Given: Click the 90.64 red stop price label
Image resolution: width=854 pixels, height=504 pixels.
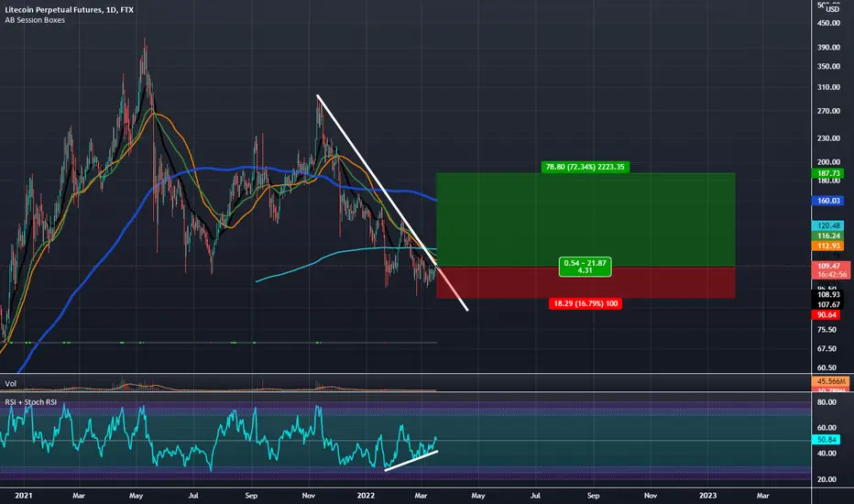Looking at the screenshot, I should (827, 315).
